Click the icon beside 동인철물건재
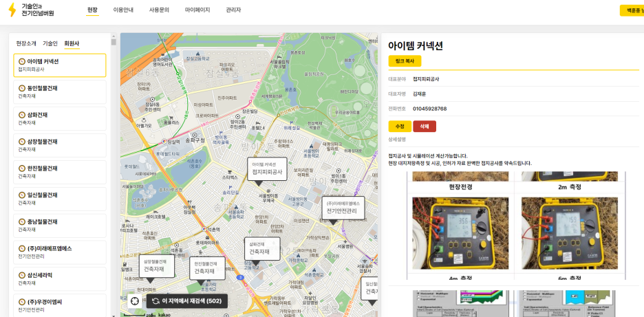644x317 pixels. (22, 88)
